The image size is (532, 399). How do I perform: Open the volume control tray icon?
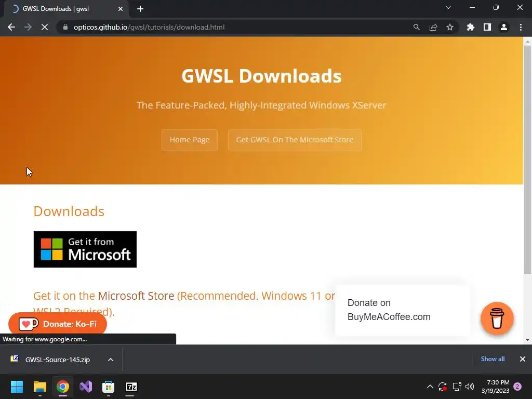point(470,387)
